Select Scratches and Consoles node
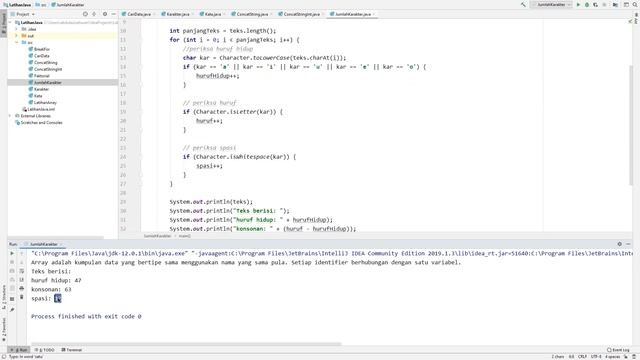Viewport: 640px width, 360px height. tap(39, 122)
